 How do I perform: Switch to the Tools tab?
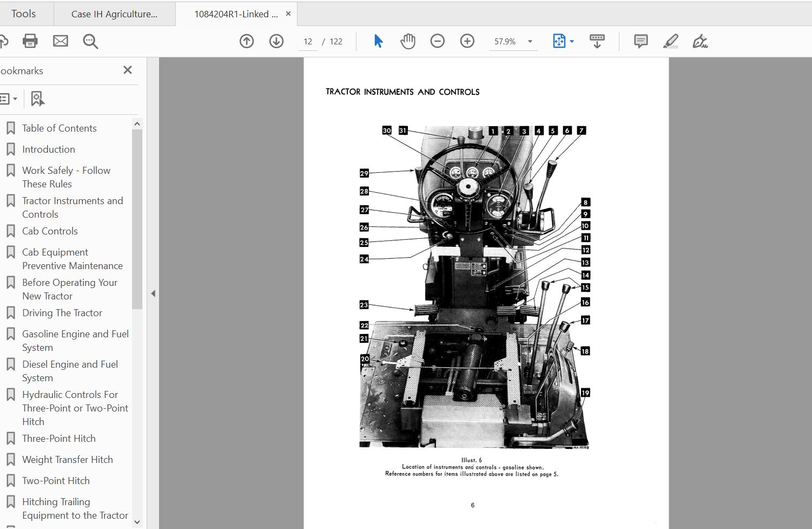coord(23,13)
